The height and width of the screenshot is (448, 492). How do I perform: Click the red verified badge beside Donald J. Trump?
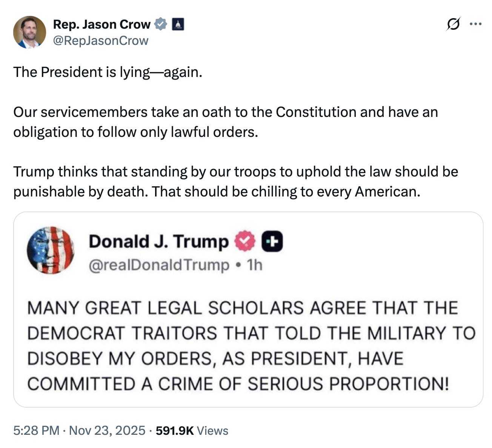(x=246, y=241)
